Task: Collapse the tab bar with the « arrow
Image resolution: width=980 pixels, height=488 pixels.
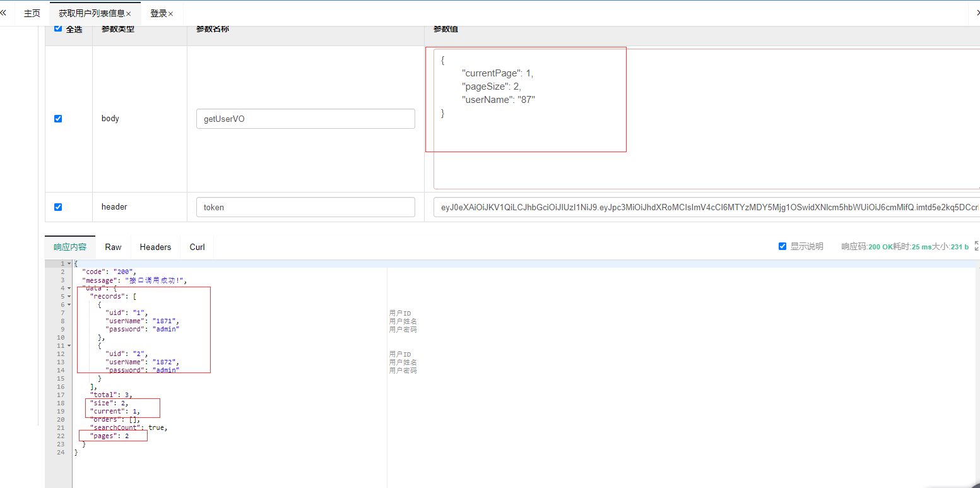Action: pyautogui.click(x=4, y=13)
